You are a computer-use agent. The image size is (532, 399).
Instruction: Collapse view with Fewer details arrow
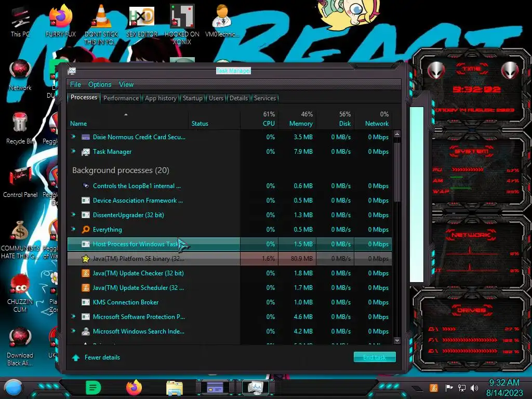[x=76, y=357]
